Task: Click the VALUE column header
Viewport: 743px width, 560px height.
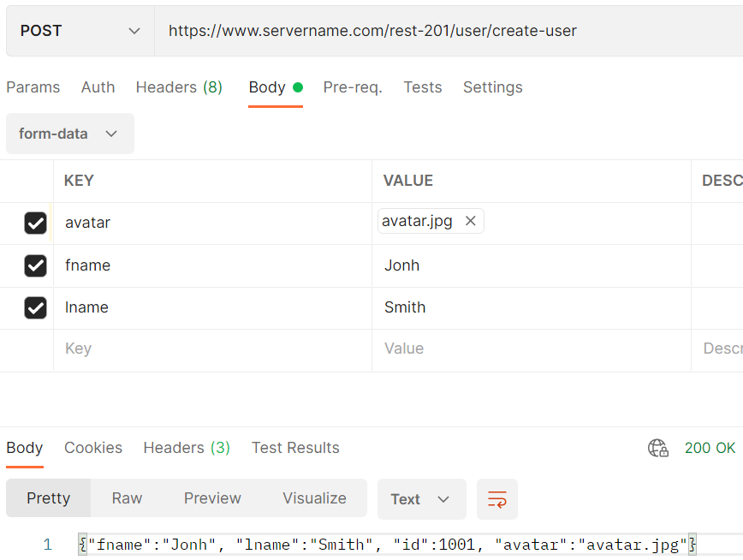Action: pos(408,181)
